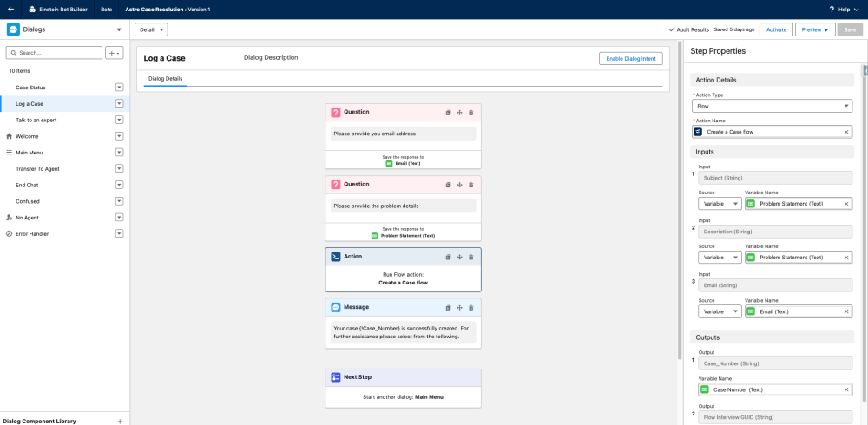
Task: Click the Activate button
Action: point(776,29)
